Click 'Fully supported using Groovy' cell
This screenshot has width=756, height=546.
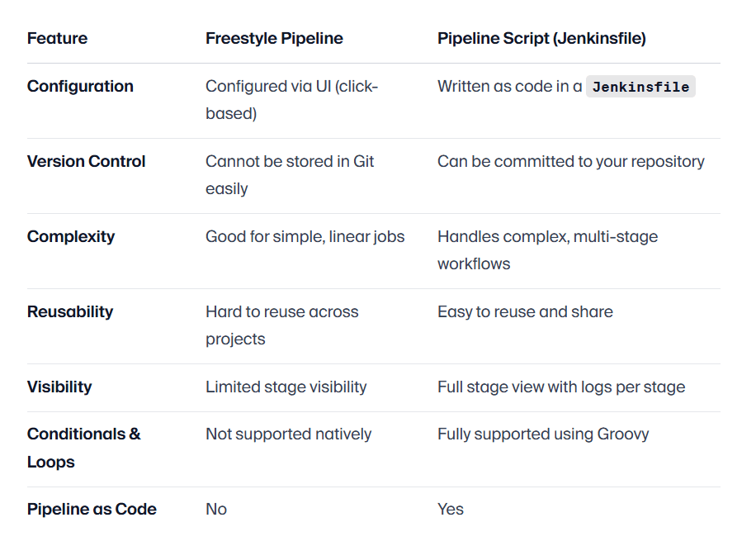[x=543, y=434]
